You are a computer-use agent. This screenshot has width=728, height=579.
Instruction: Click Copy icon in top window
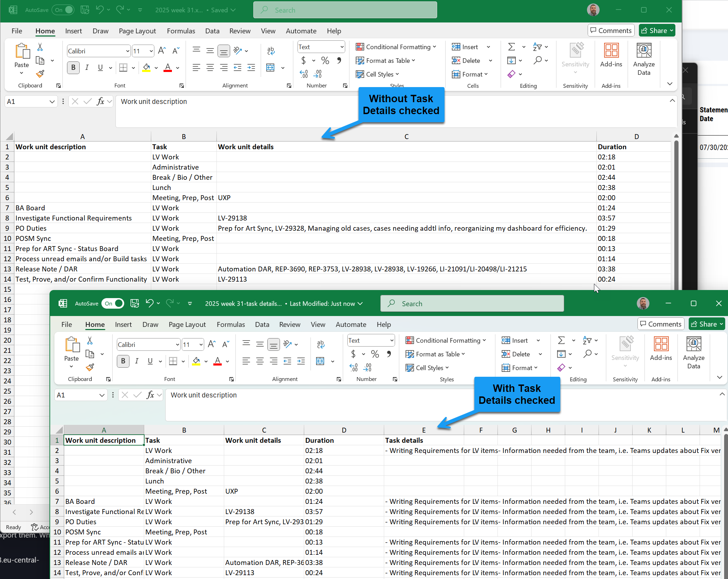click(40, 60)
